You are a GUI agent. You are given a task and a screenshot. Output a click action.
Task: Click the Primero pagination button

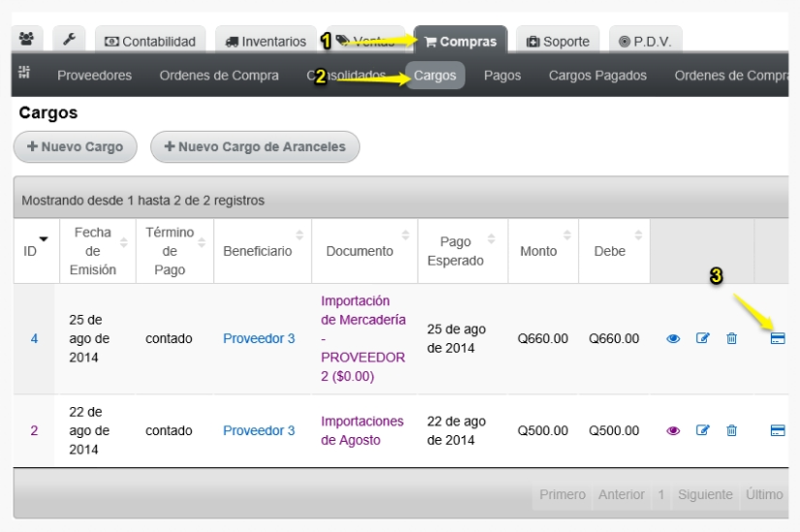click(x=562, y=494)
